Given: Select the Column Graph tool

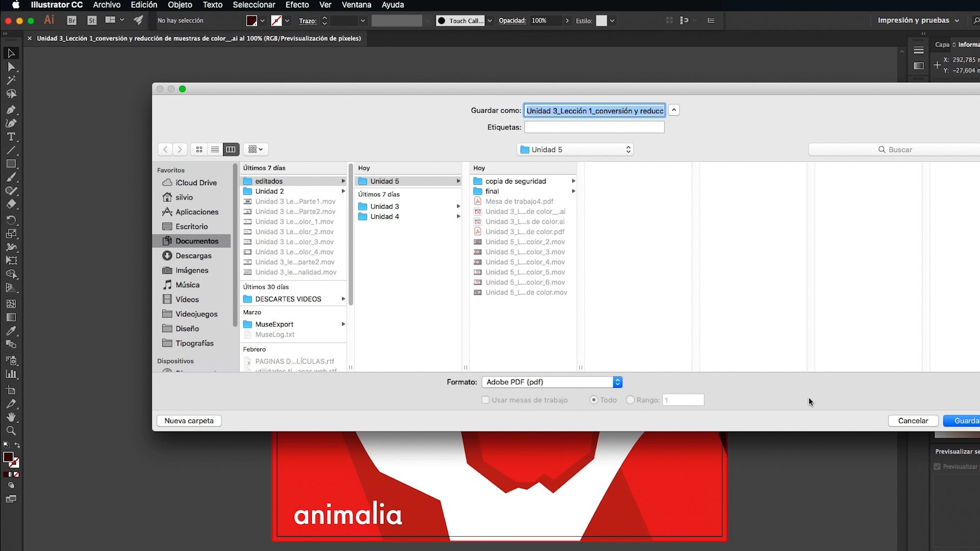Looking at the screenshot, I should 11,374.
